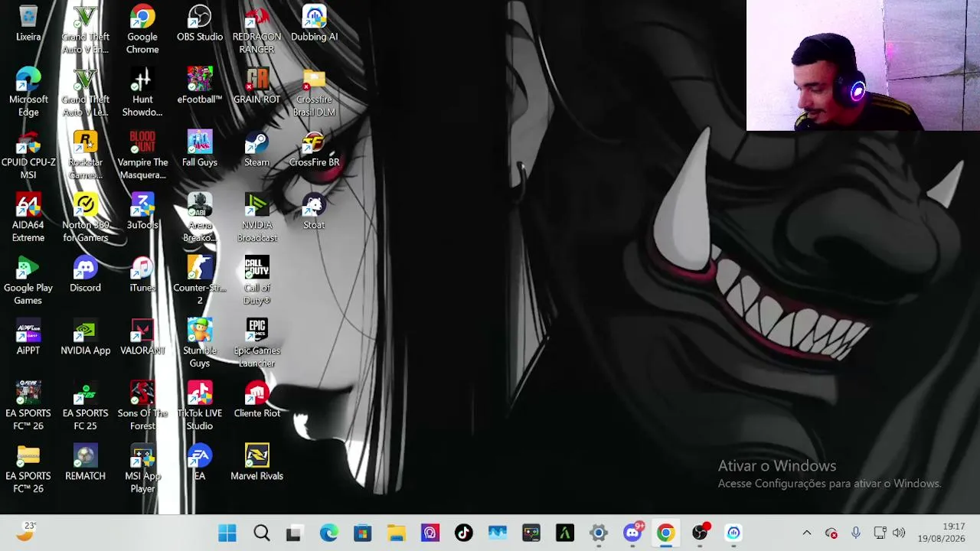This screenshot has width=980, height=551.
Task: Select Sons Of The Forest icon
Action: (x=142, y=406)
